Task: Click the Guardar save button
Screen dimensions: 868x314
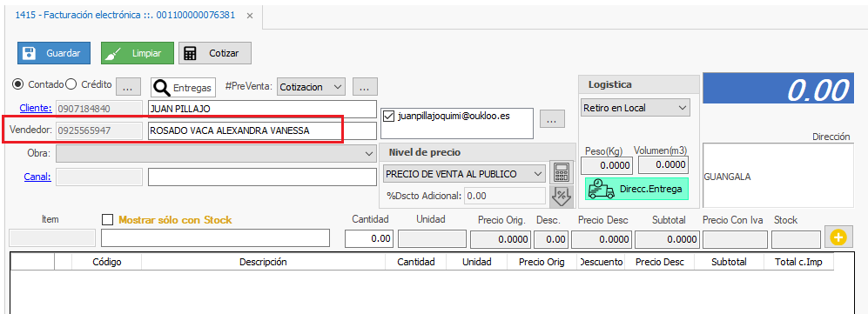Action: tap(54, 53)
